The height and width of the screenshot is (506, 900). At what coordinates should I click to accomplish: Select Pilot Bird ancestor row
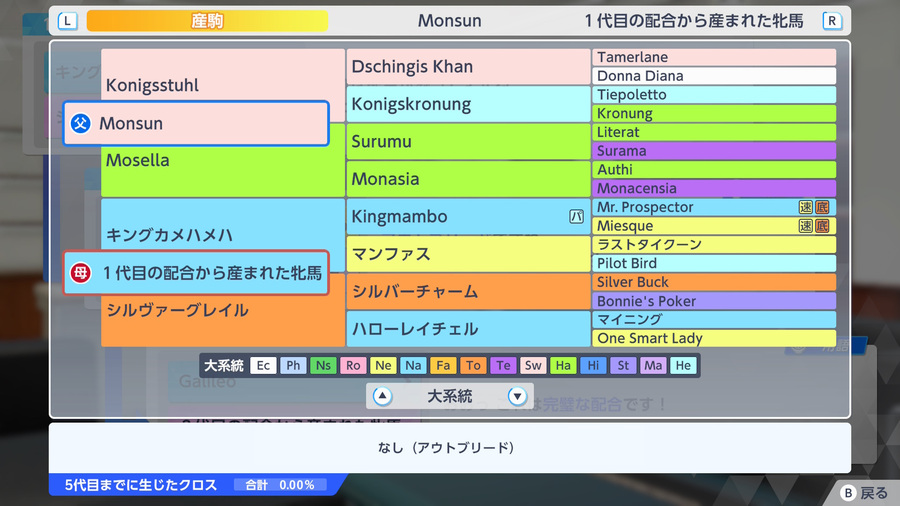pos(714,263)
